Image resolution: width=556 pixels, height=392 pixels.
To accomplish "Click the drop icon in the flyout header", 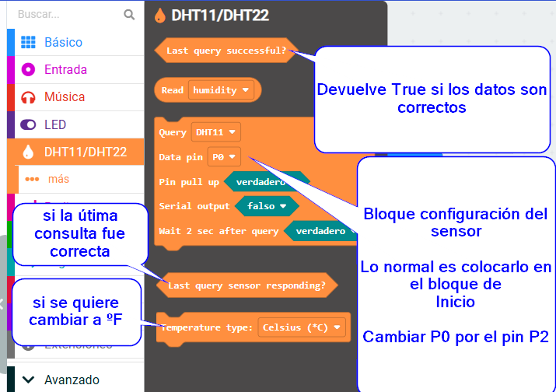I will 160,15.
